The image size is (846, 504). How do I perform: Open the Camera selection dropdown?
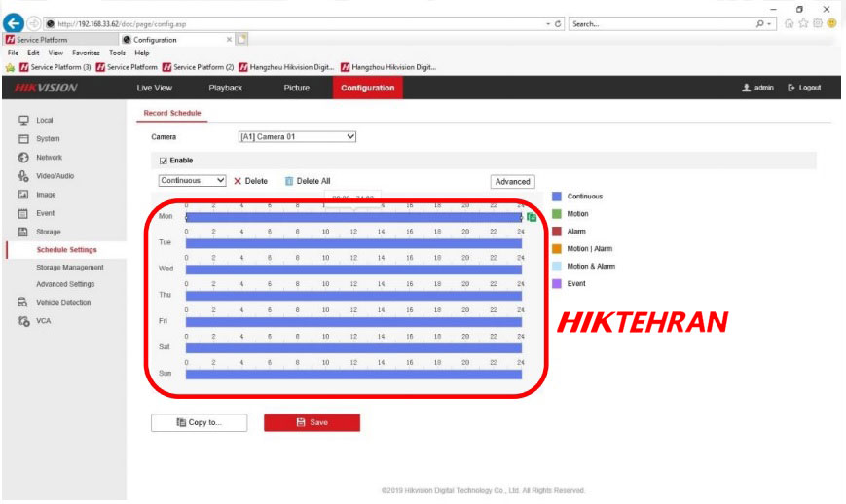297,137
